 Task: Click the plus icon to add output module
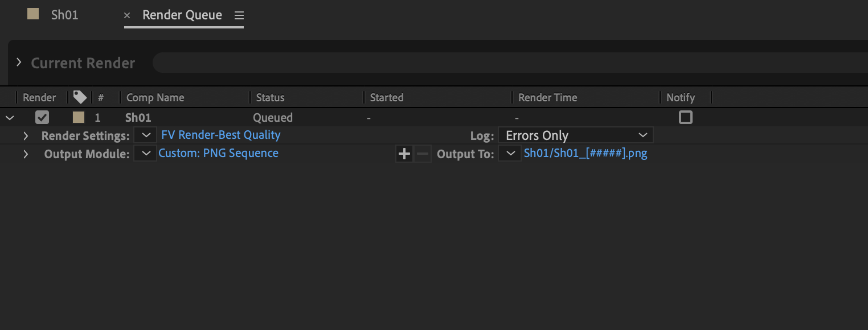[404, 154]
